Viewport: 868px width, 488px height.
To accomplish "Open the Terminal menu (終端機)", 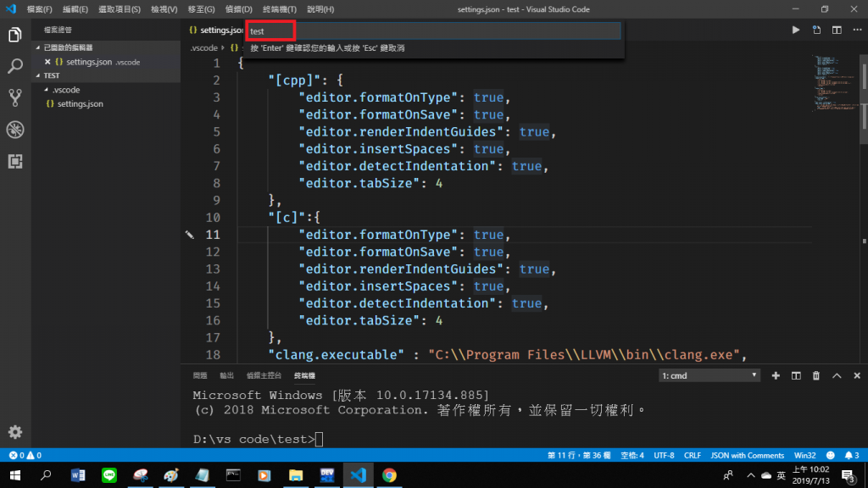I will (x=280, y=9).
